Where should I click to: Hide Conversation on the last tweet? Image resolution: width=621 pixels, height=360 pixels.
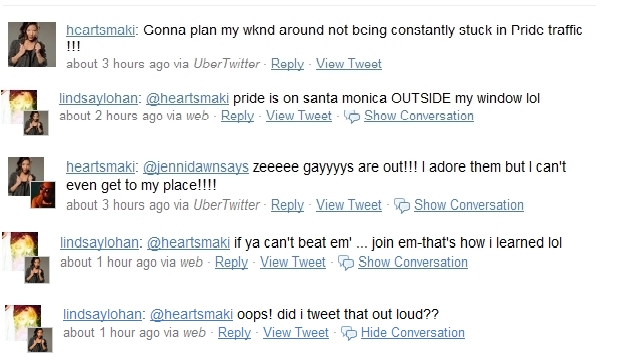(x=413, y=333)
